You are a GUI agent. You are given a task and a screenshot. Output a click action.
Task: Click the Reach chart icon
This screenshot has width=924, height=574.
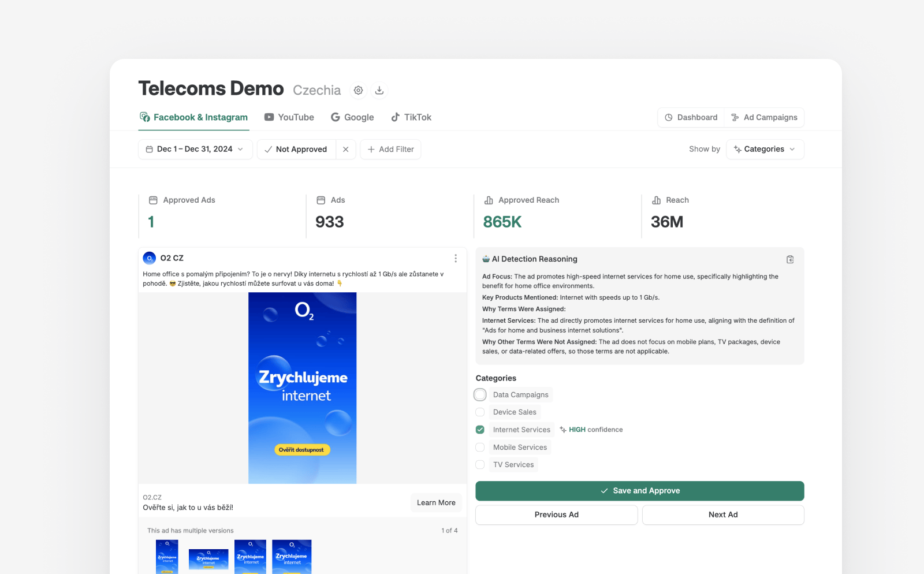click(x=657, y=200)
